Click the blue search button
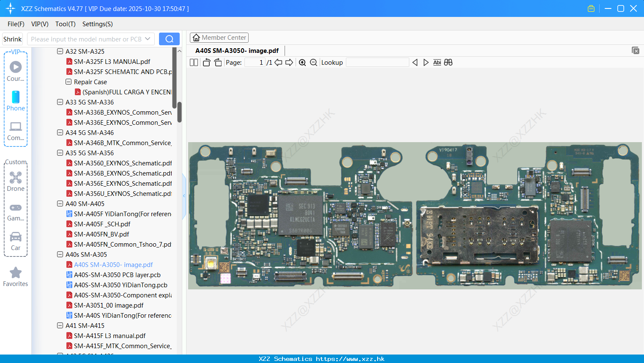The height and width of the screenshot is (363, 644). 169,39
